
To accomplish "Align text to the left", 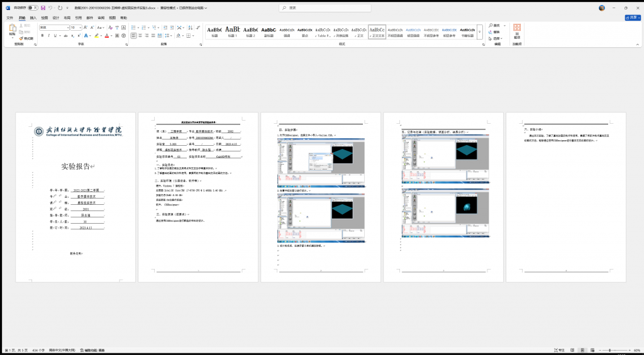I will tap(133, 36).
